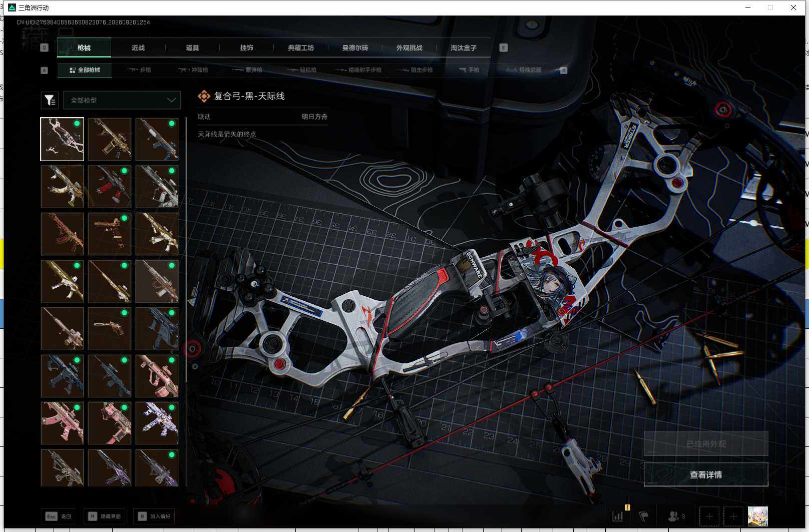The image size is (809, 532).
Task: Minimize the 三角洲行动 window
Action: click(x=748, y=8)
